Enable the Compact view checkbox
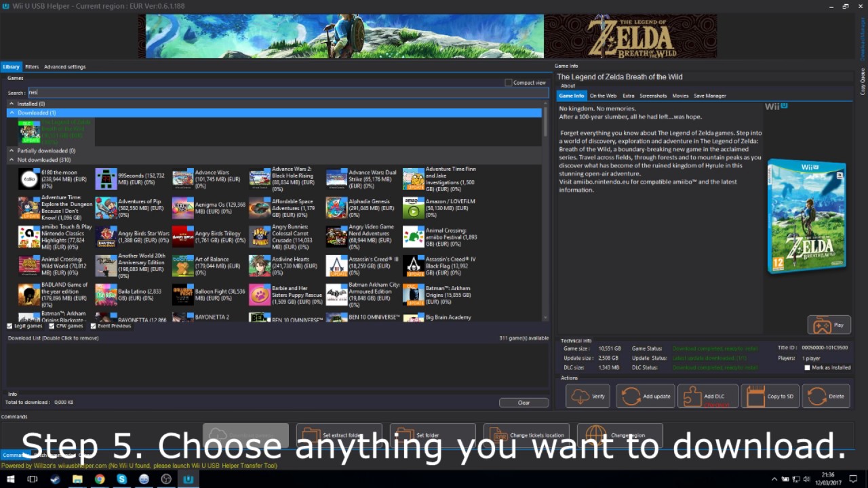Viewport: 868px width, 488px height. (509, 83)
